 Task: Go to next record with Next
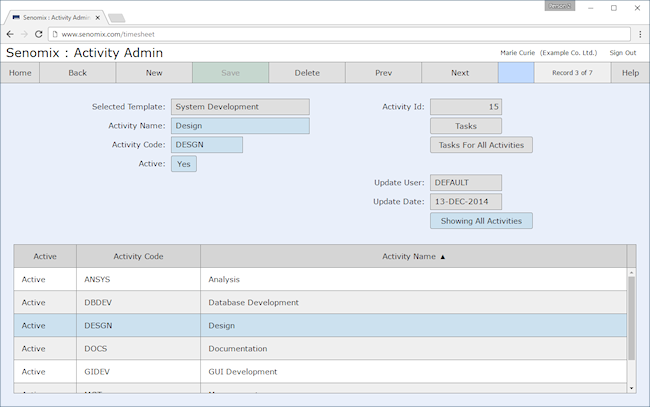(x=460, y=73)
